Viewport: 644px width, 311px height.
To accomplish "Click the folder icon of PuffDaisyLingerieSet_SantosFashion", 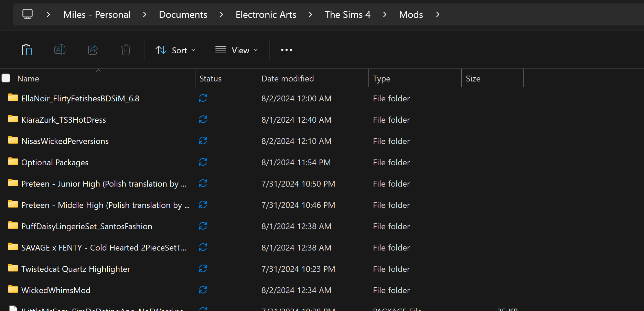I will tap(13, 225).
